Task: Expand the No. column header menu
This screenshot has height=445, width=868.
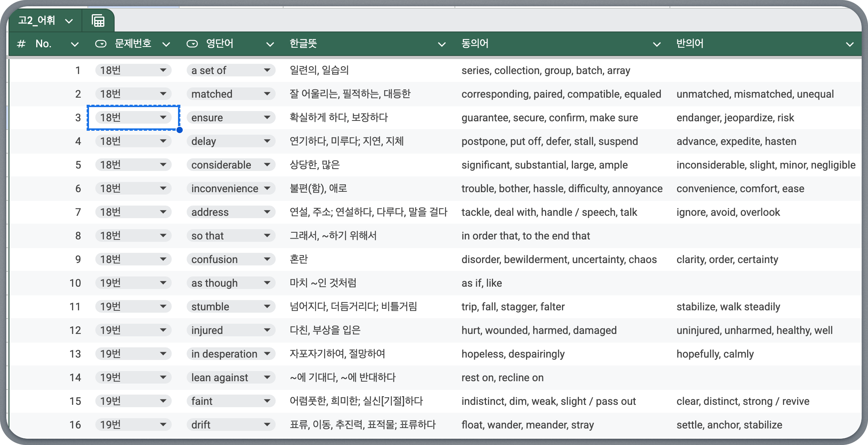Action: coord(74,44)
